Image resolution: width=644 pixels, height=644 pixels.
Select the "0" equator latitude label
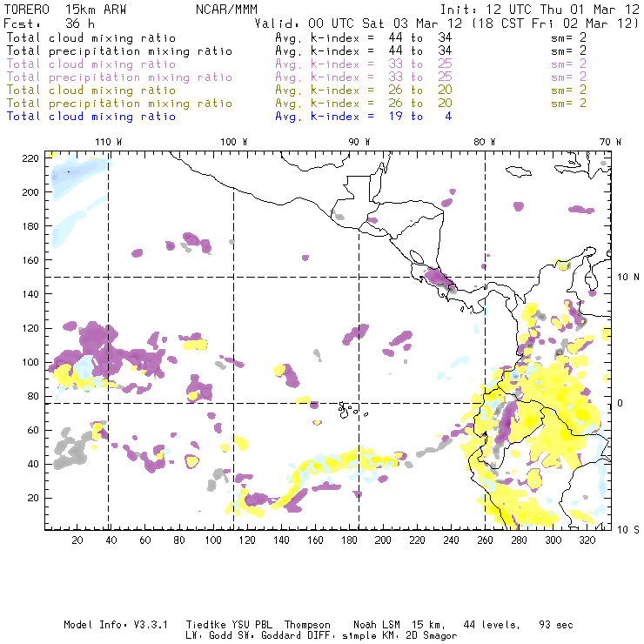(621, 403)
